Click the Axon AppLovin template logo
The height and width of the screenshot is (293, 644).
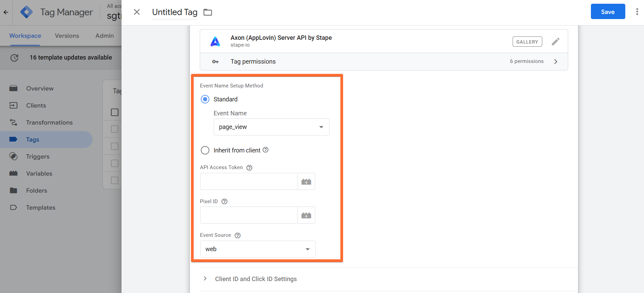pyautogui.click(x=215, y=42)
